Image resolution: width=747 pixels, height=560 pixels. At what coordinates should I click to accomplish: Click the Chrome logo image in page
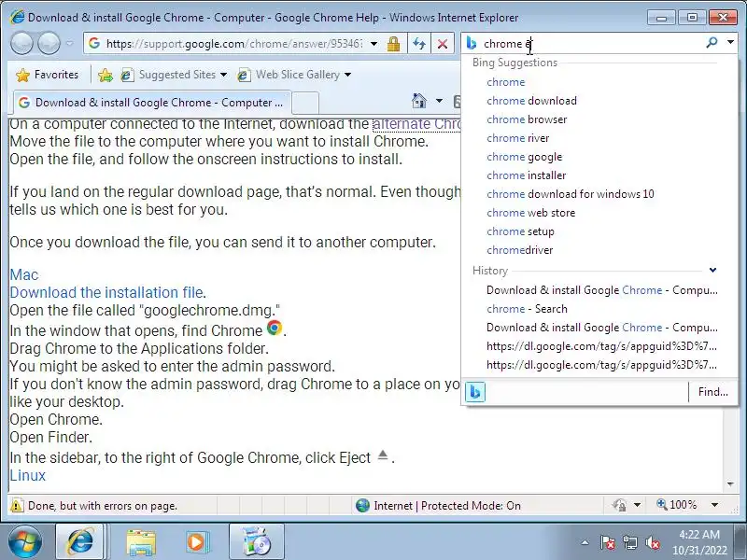(274, 328)
